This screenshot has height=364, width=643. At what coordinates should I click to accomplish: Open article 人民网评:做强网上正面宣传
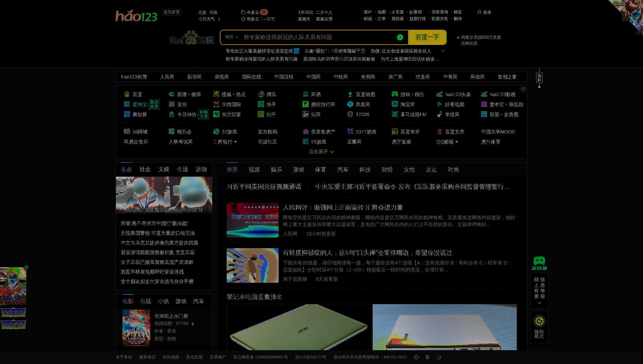[343, 207]
